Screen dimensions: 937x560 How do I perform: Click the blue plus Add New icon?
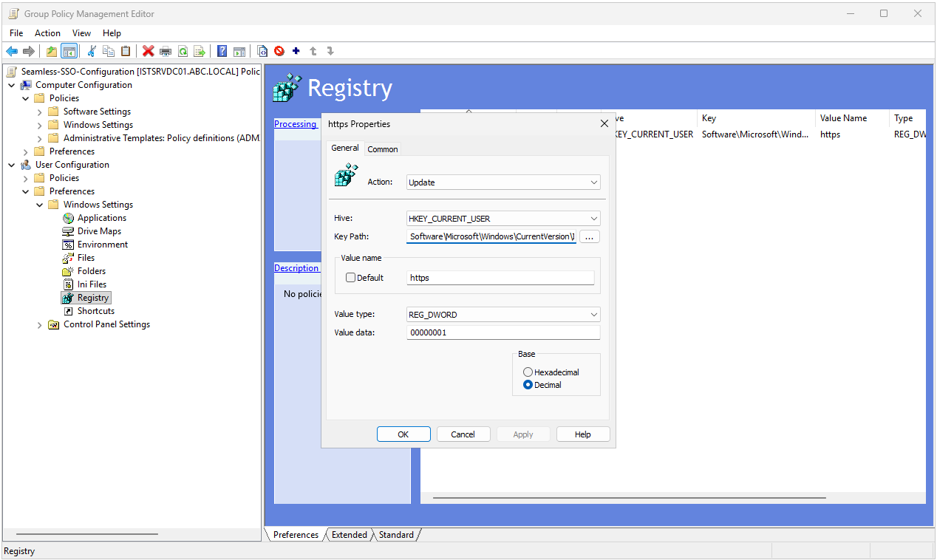[296, 51]
